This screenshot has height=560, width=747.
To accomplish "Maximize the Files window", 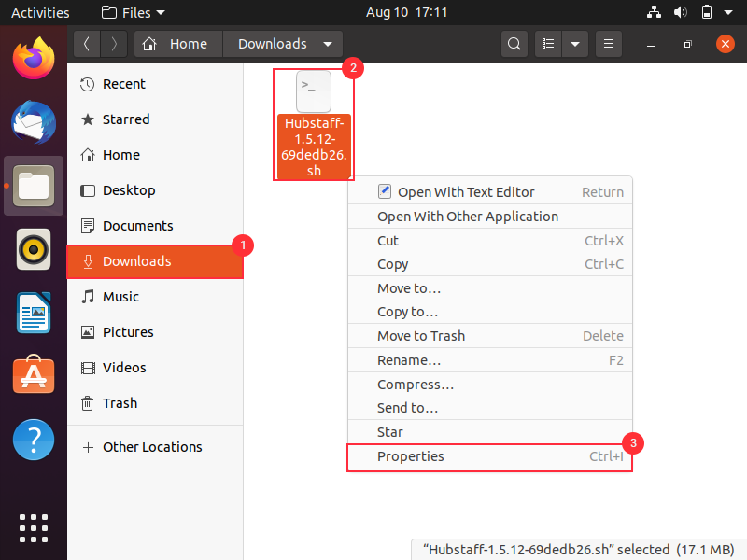I will click(x=687, y=44).
